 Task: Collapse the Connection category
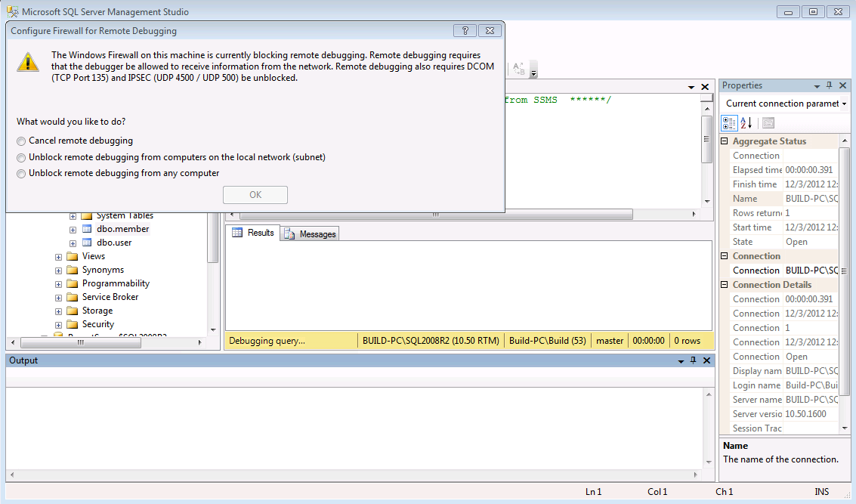click(x=725, y=255)
